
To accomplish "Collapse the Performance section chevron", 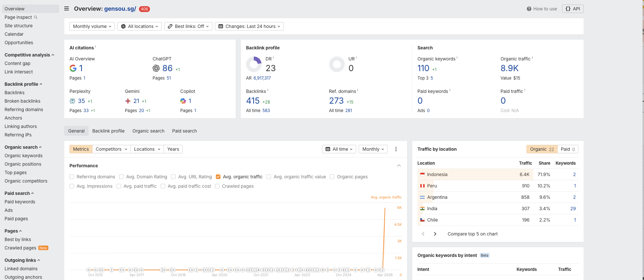I will coord(399,166).
